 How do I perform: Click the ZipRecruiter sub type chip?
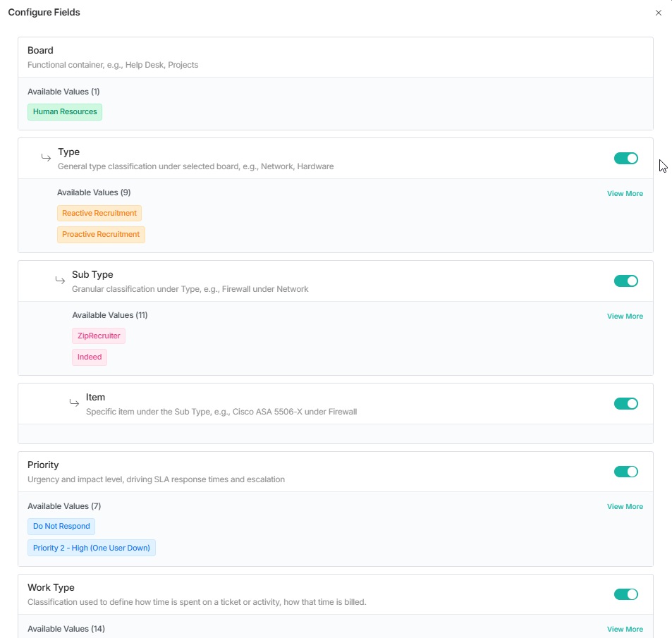click(98, 336)
